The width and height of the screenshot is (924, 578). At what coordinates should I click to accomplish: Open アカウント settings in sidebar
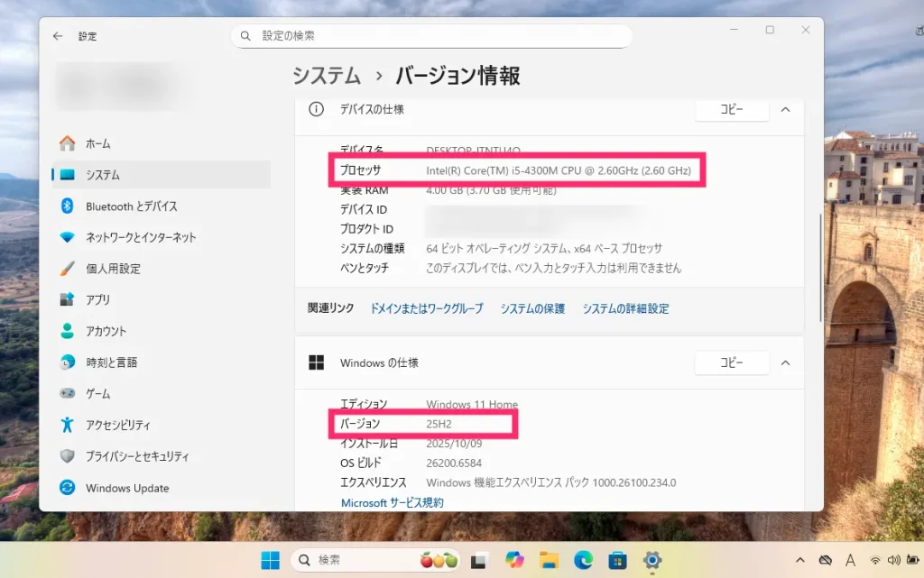click(x=106, y=331)
